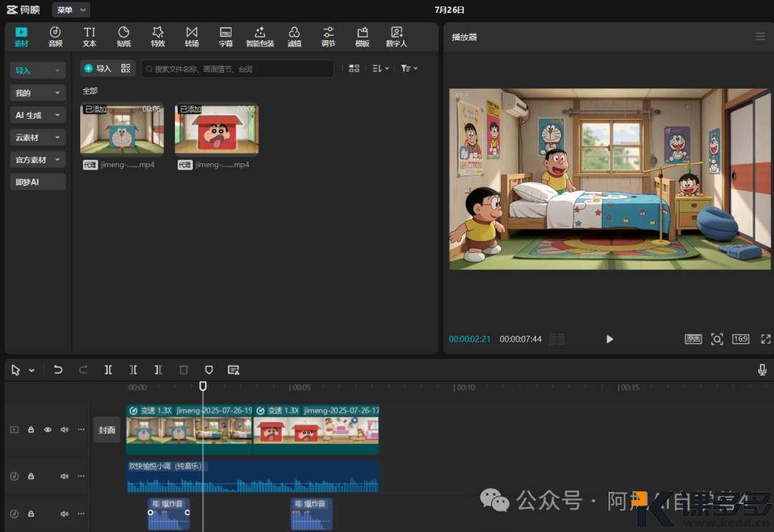Viewport: 774px width, 532px height.
Task: Click the 导入 import button with plus
Action: tap(97, 69)
